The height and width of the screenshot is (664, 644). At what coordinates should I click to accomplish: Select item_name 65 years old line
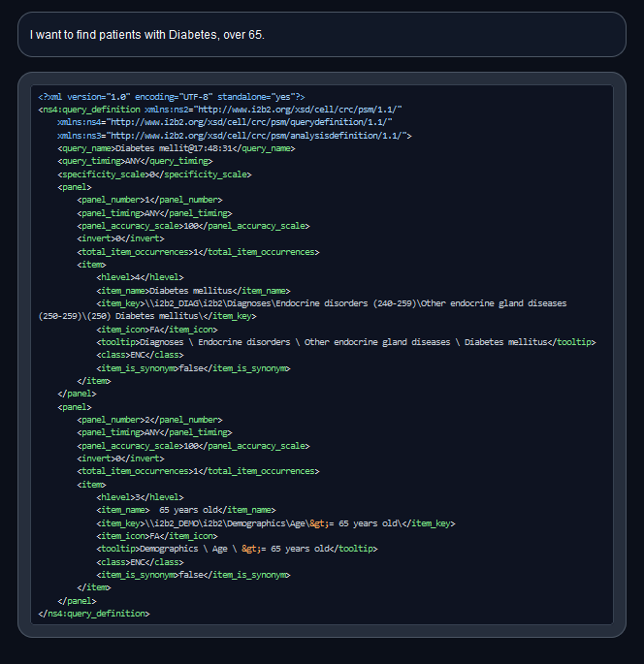pos(185,510)
